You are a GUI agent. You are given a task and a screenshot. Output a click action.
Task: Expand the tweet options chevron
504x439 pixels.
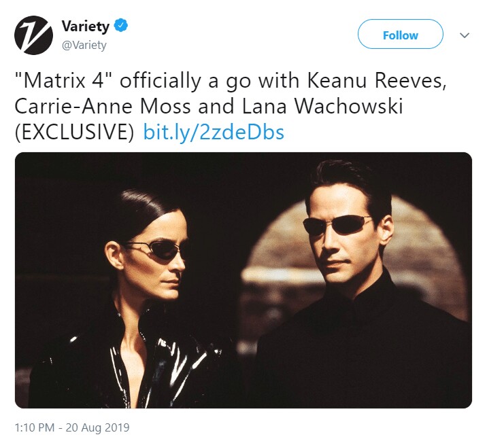(x=466, y=35)
